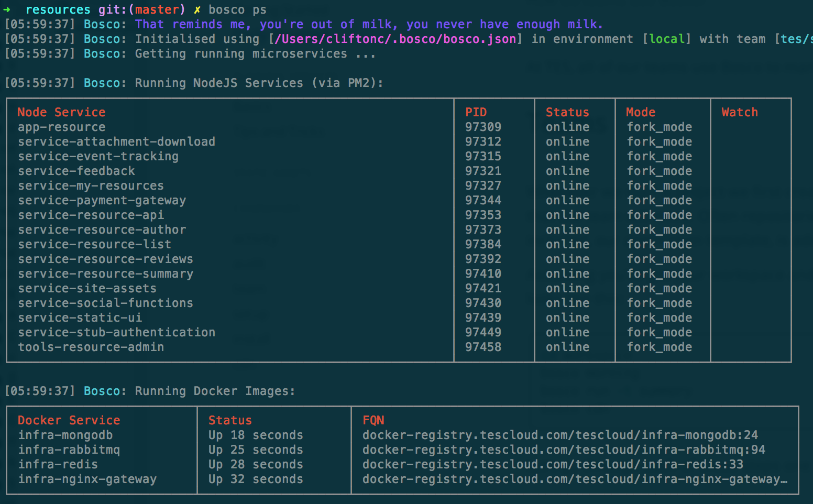Click PID value 97312
This screenshot has height=504, width=813.
483,142
